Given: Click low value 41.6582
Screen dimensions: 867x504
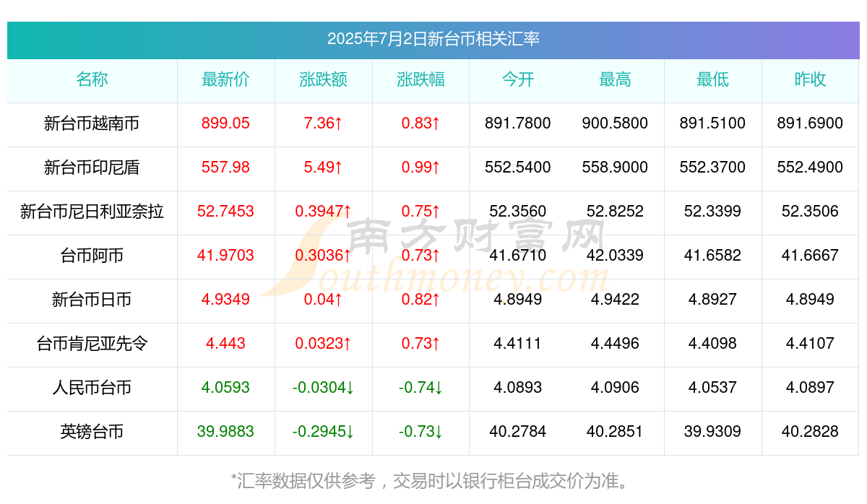Looking at the screenshot, I should pos(712,256).
